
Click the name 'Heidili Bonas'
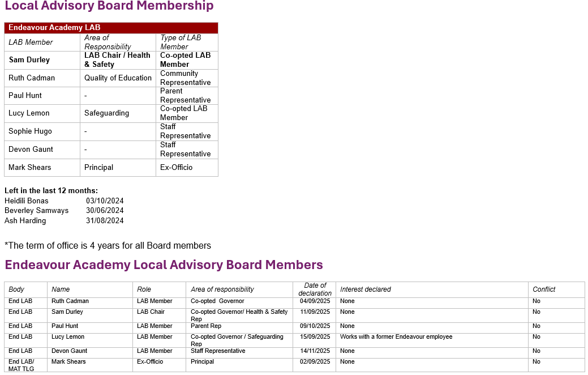tap(27, 201)
